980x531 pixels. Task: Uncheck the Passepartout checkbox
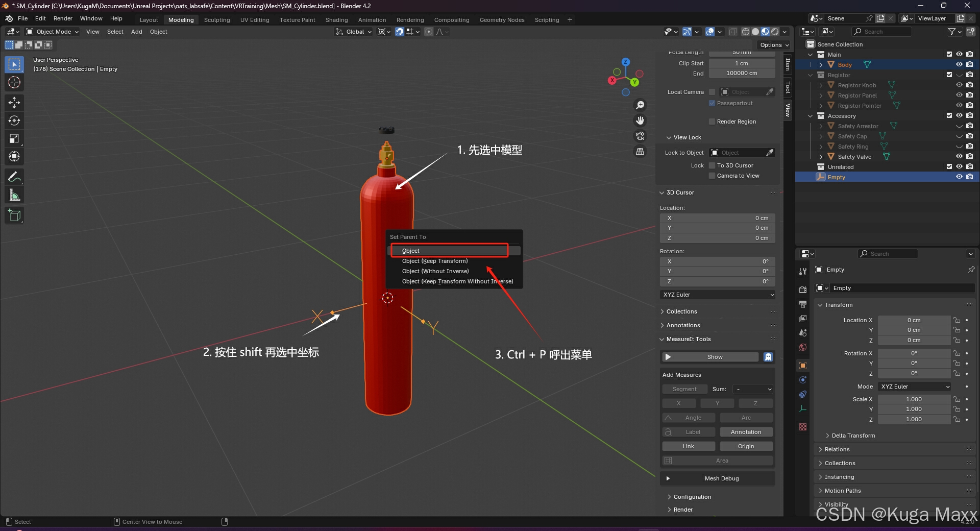[712, 103]
